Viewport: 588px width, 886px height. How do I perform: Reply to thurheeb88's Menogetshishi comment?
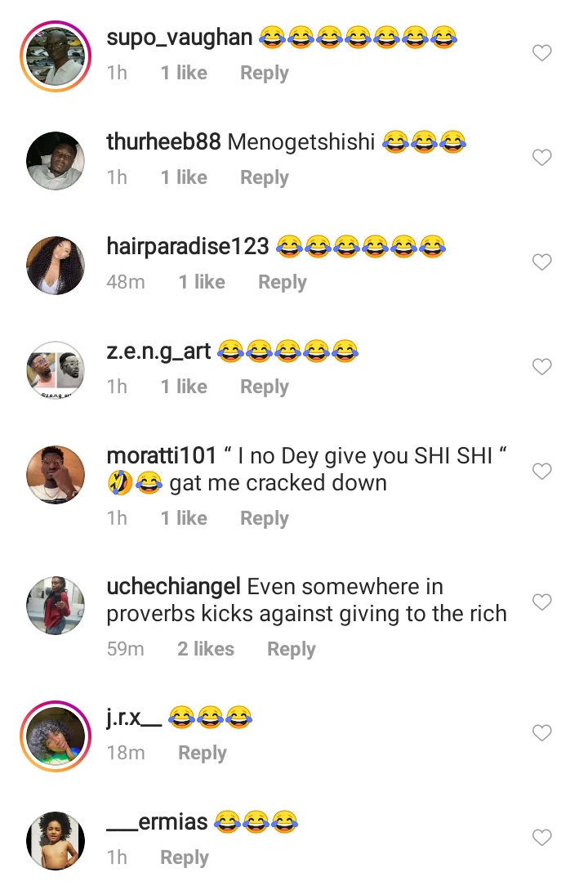tap(264, 178)
